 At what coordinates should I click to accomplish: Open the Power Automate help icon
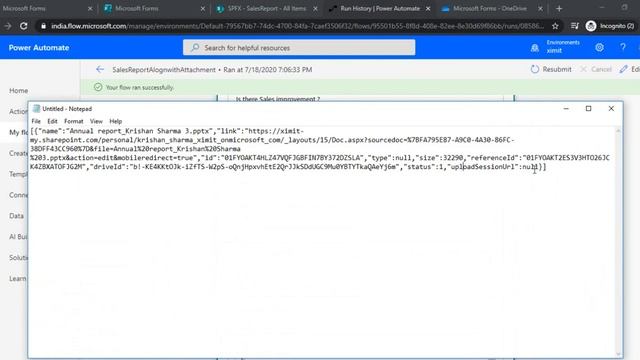click(x=623, y=47)
